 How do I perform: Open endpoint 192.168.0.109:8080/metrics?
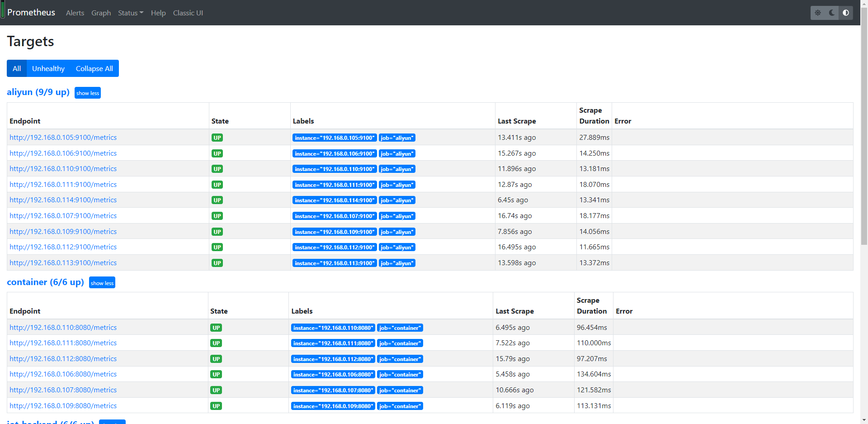[63, 406]
